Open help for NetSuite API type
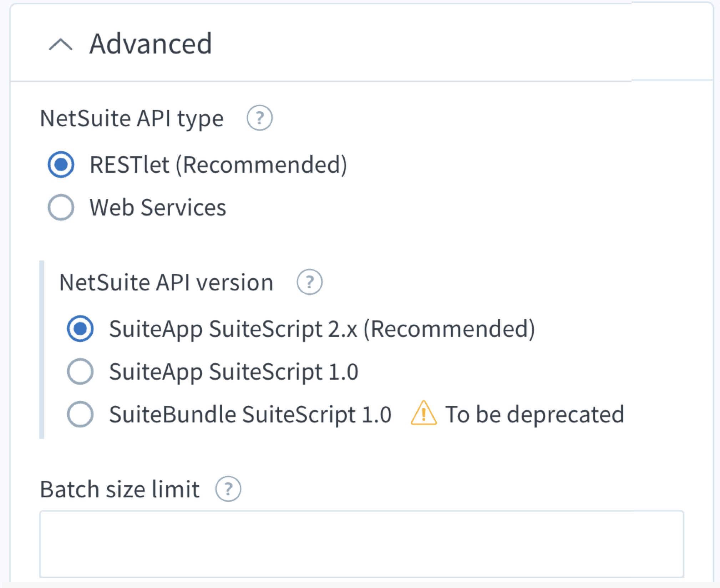 coord(259,118)
